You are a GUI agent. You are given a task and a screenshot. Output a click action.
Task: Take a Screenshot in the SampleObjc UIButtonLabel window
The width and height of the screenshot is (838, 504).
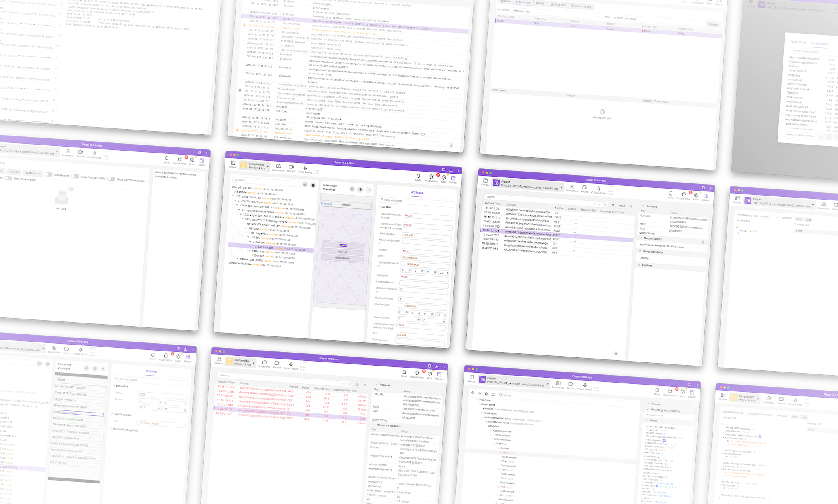coord(279,168)
